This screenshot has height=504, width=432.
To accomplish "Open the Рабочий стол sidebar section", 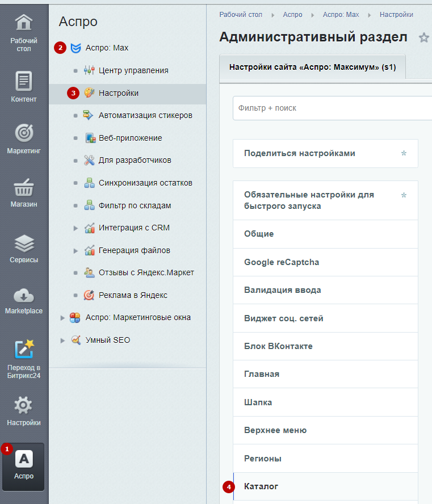I will coord(24,33).
